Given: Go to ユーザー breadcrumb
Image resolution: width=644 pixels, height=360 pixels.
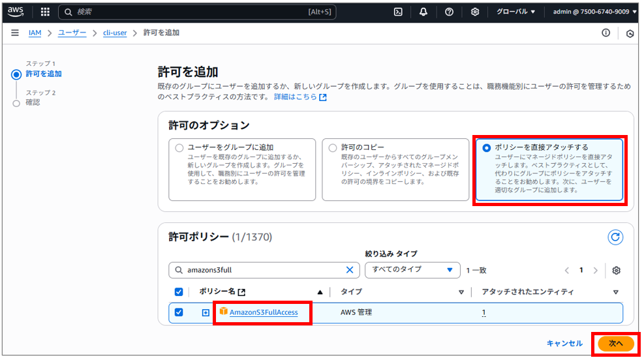Looking at the screenshot, I should (x=72, y=33).
